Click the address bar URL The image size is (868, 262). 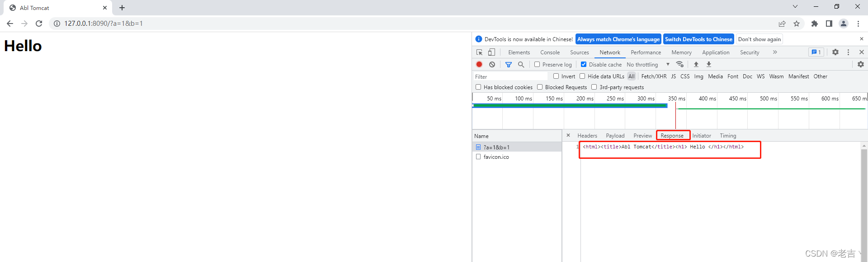tap(104, 24)
